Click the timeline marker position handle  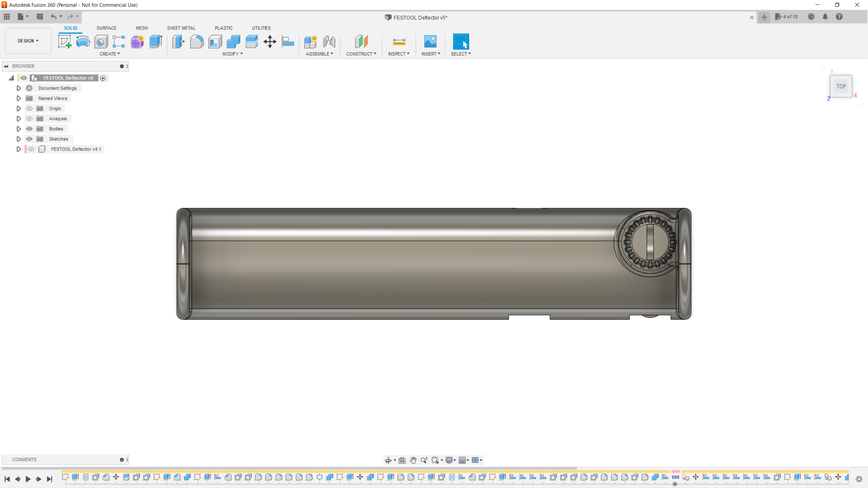coord(675,484)
